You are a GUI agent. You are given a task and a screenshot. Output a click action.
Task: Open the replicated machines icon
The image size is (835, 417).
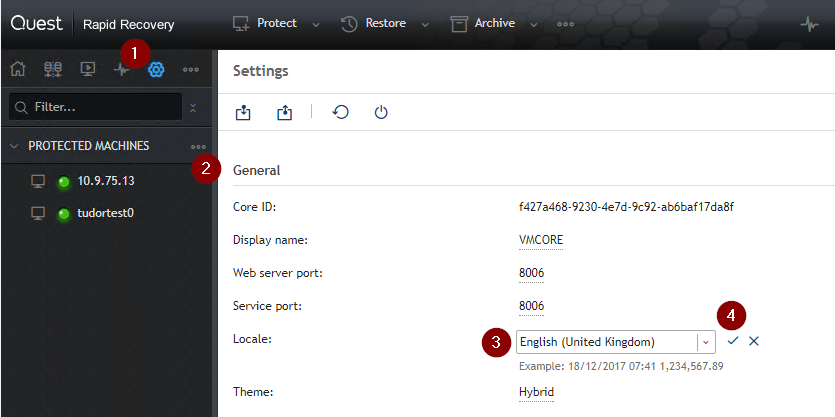click(x=53, y=69)
